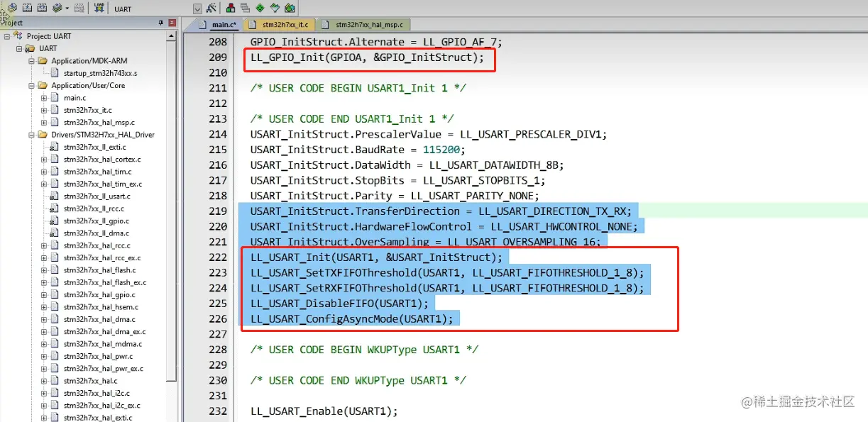Select stm32h7xx_hal_hsem.c file
868x422 pixels.
tap(101, 307)
